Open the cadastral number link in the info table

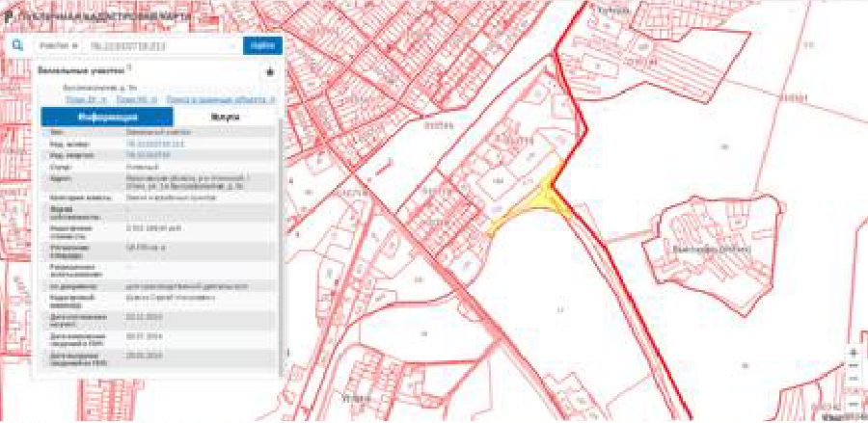(148, 144)
